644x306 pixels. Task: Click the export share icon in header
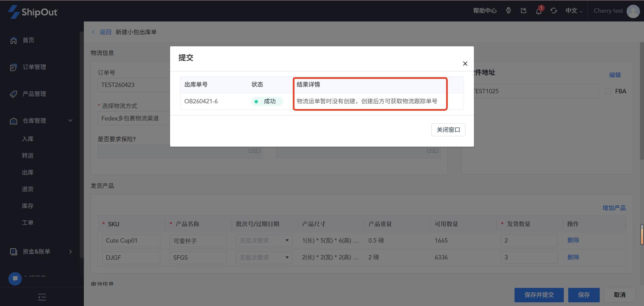(524, 11)
